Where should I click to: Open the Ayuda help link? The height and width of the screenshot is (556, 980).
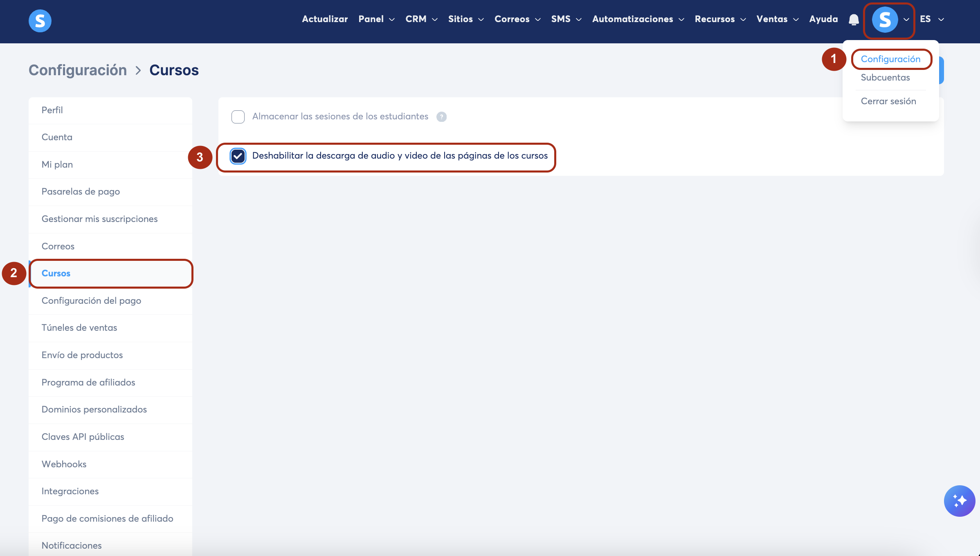tap(823, 19)
